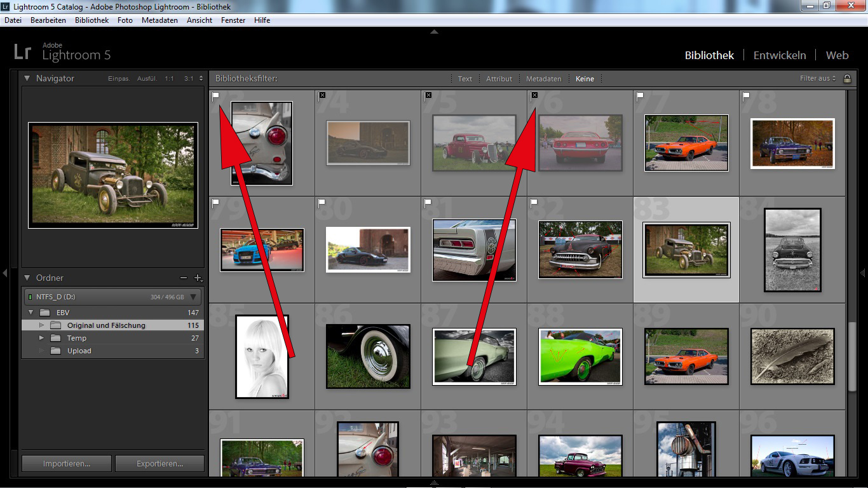
Task: Click the Exportieren... button
Action: coord(159,463)
